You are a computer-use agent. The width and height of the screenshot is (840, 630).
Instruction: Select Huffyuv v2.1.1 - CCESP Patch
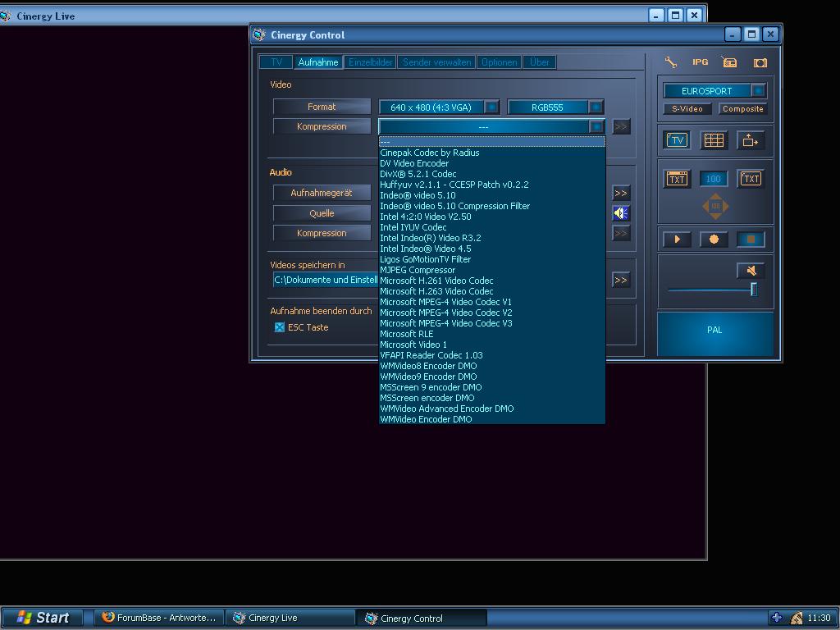coord(492,185)
